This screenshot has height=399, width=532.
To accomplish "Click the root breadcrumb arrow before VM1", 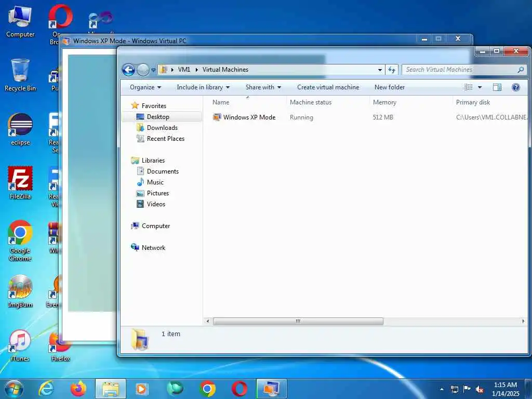I will (172, 70).
